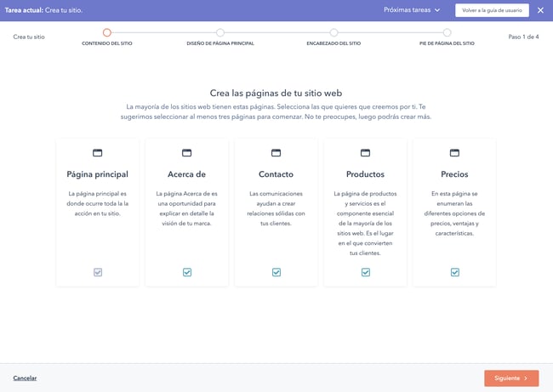553x392 pixels.
Task: Jump to Pie de página del sitio step
Action: pos(447,32)
